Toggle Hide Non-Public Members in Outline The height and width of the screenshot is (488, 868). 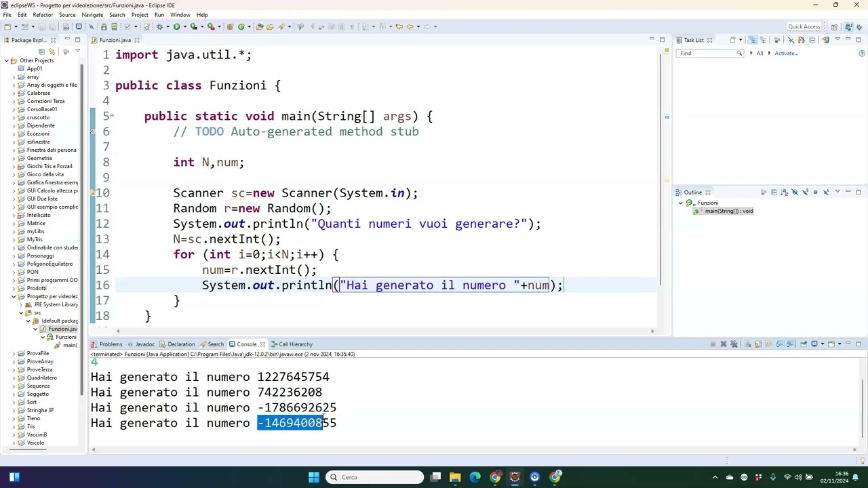(815, 192)
